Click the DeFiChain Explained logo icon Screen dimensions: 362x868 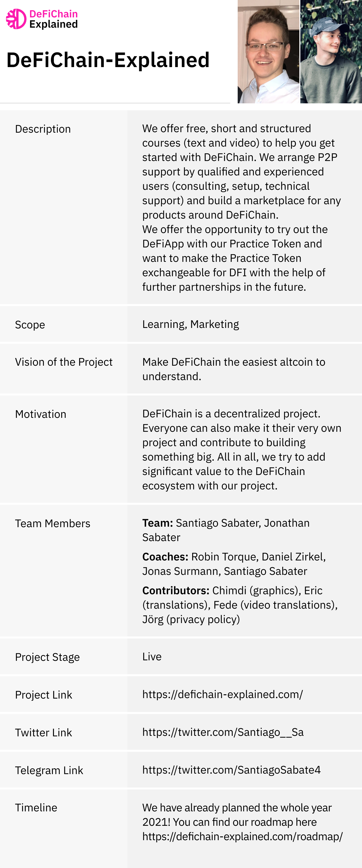point(16,19)
